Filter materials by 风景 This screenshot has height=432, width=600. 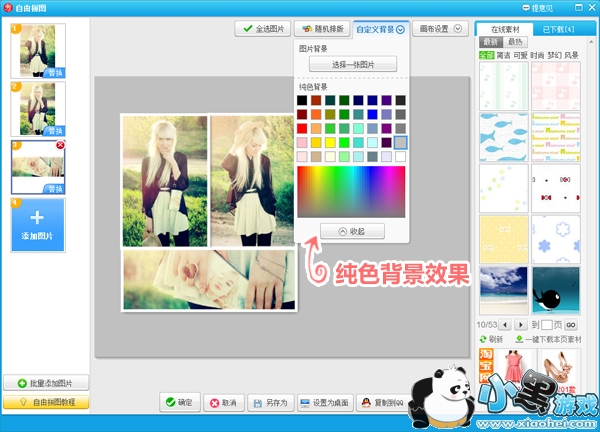tap(571, 55)
